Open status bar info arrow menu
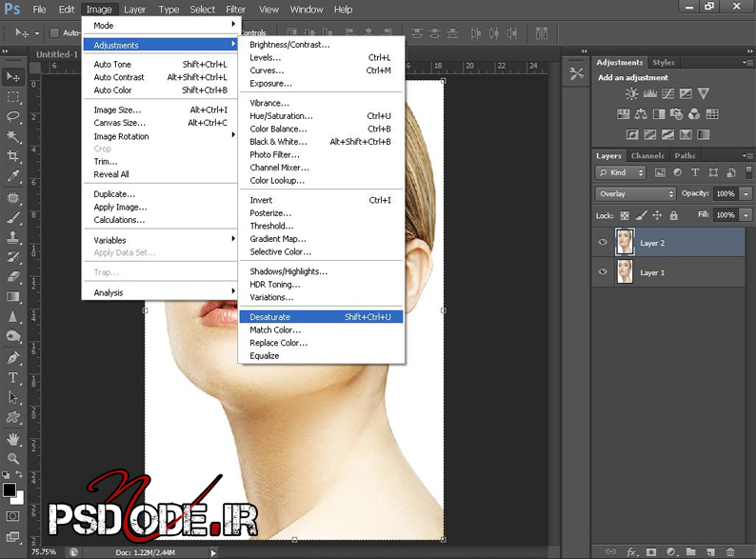 pos(213,552)
